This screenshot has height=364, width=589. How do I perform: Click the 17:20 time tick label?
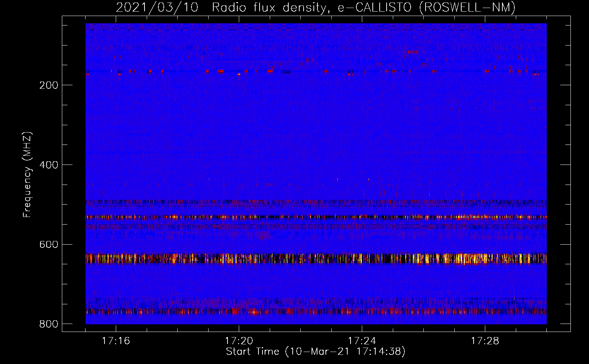[239, 341]
